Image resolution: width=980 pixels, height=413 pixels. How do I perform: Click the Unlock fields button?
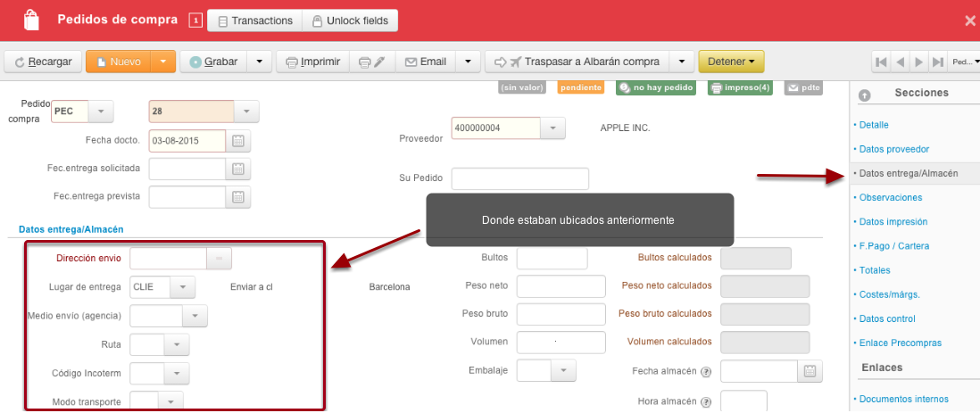pyautogui.click(x=350, y=21)
